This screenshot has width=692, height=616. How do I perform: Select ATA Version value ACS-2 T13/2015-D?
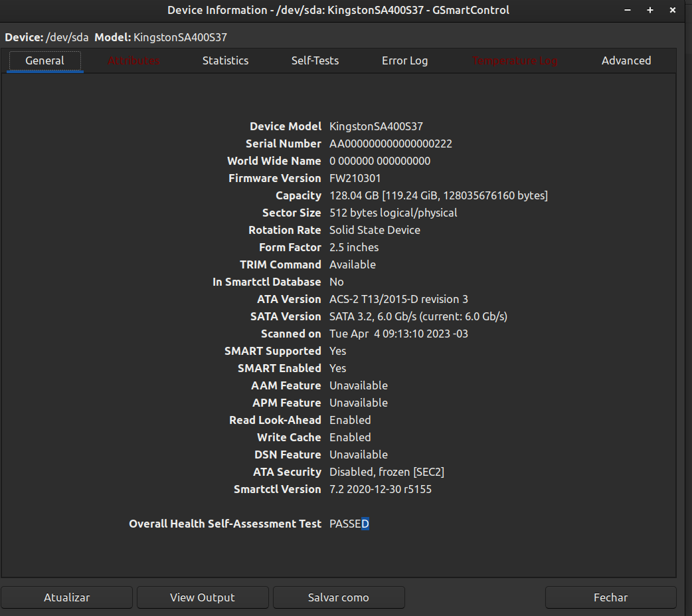pos(398,300)
